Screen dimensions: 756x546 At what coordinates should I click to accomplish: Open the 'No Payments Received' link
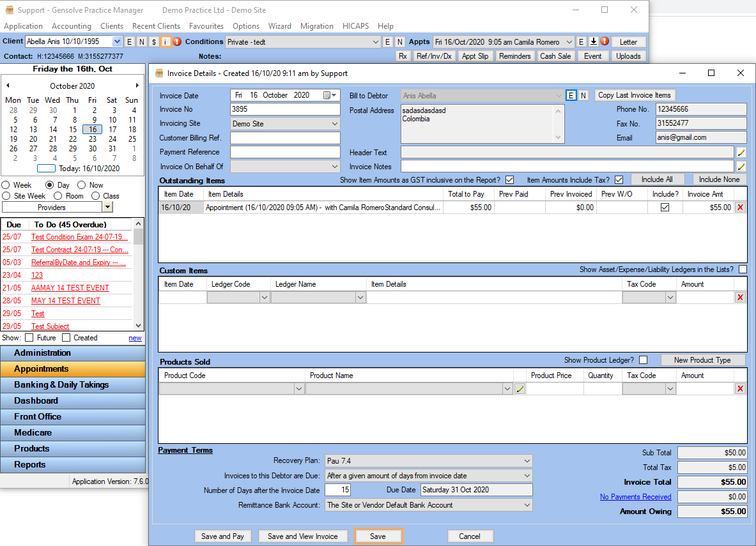click(x=635, y=497)
